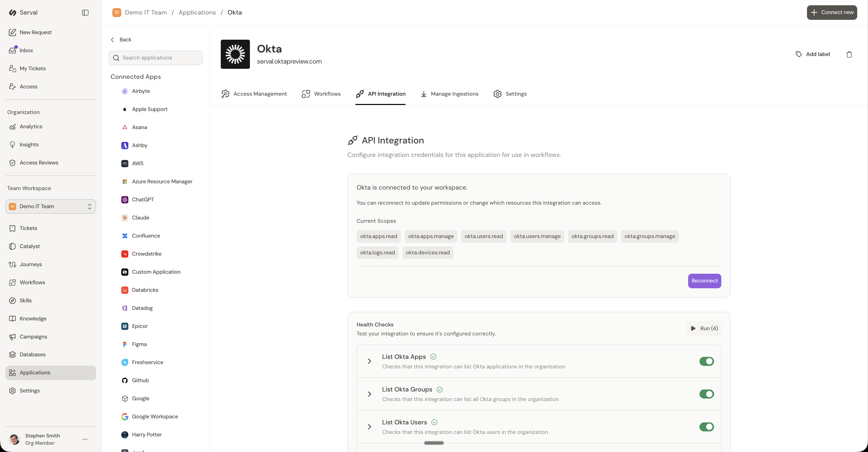Click the Applications breadcrumb link
Screen dimensions: 868x452
197,13
